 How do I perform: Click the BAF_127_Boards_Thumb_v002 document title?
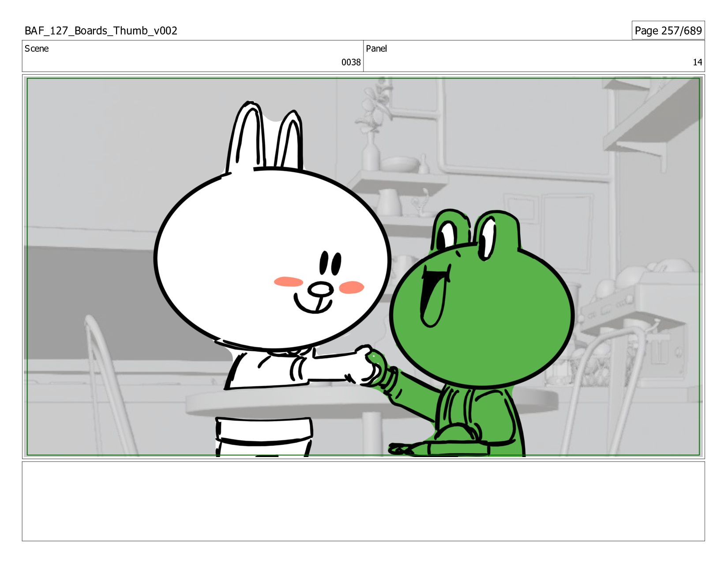(x=101, y=30)
